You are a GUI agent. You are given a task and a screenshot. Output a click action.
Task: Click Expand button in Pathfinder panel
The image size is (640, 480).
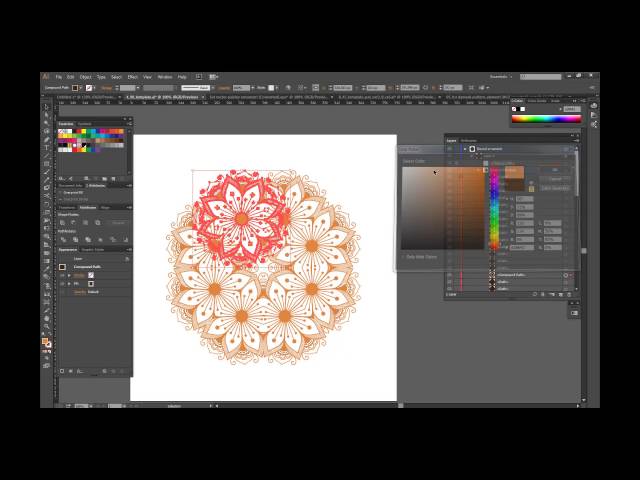[118, 222]
